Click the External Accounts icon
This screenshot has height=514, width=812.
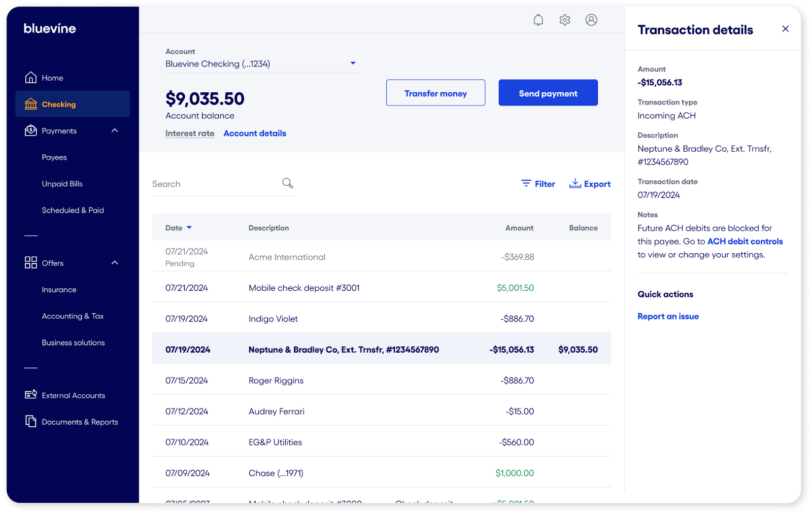pyautogui.click(x=30, y=395)
